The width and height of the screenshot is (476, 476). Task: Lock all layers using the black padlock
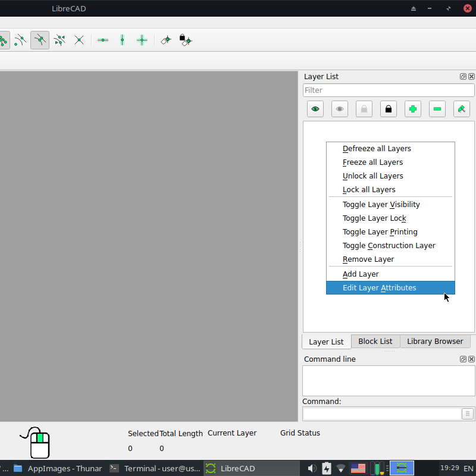[x=388, y=108]
